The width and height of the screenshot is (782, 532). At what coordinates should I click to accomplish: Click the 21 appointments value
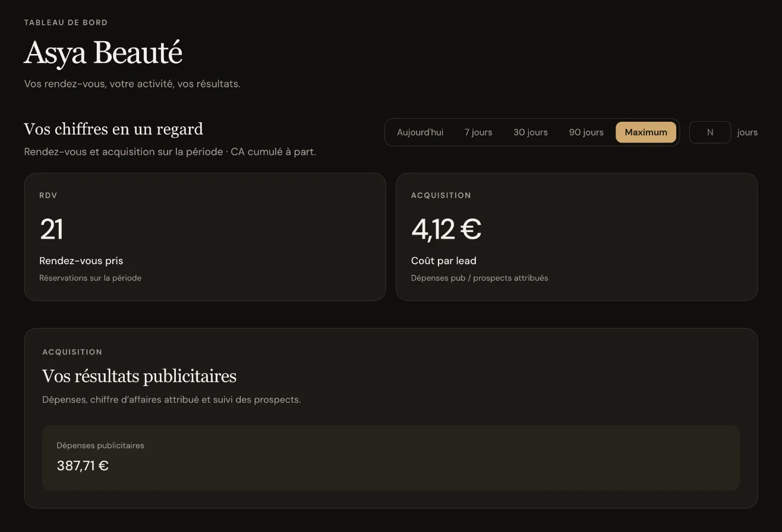tap(51, 229)
